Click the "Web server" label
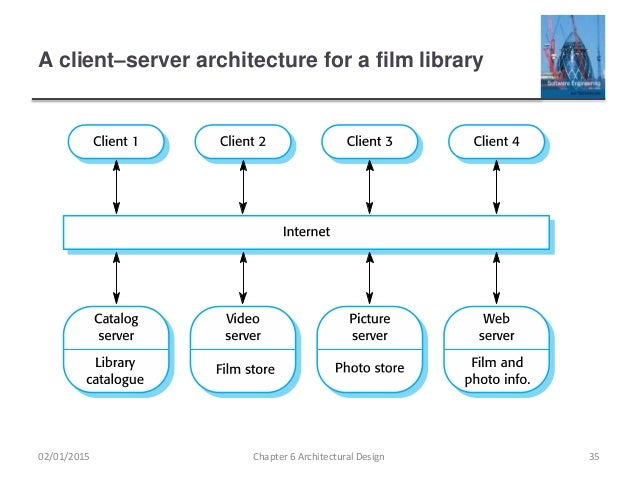This screenshot has width=638, height=479. tap(496, 327)
